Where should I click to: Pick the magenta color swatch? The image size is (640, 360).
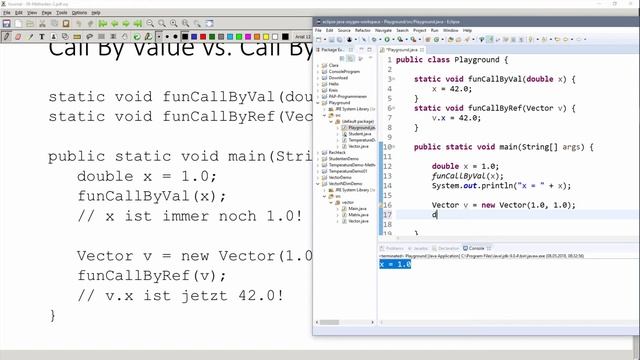click(x=248, y=37)
